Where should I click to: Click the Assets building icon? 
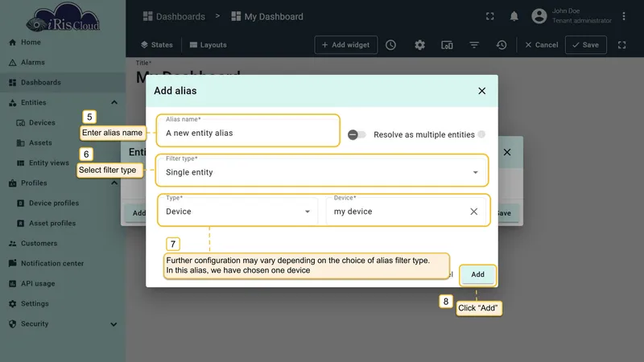(21, 143)
